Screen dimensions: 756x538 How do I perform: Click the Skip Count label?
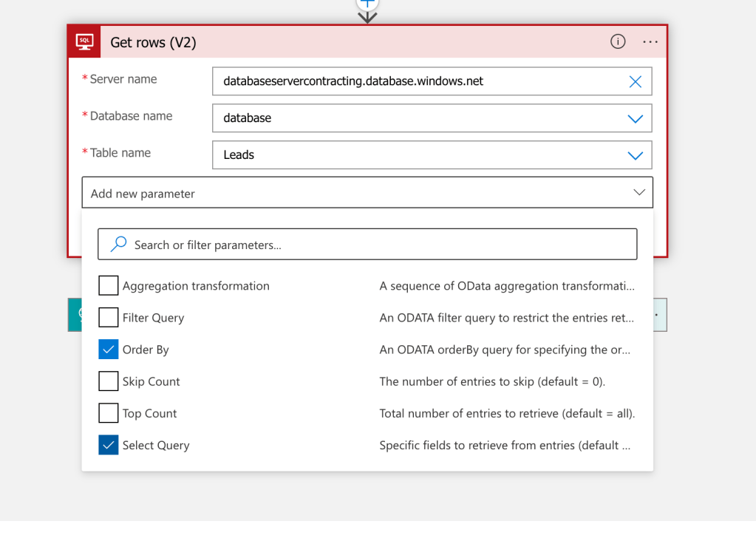pyautogui.click(x=151, y=381)
